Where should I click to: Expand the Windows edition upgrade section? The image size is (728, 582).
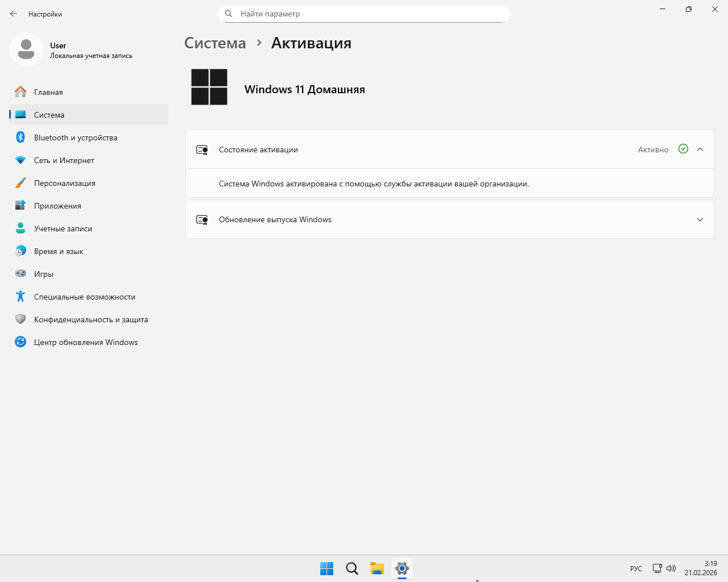point(700,219)
